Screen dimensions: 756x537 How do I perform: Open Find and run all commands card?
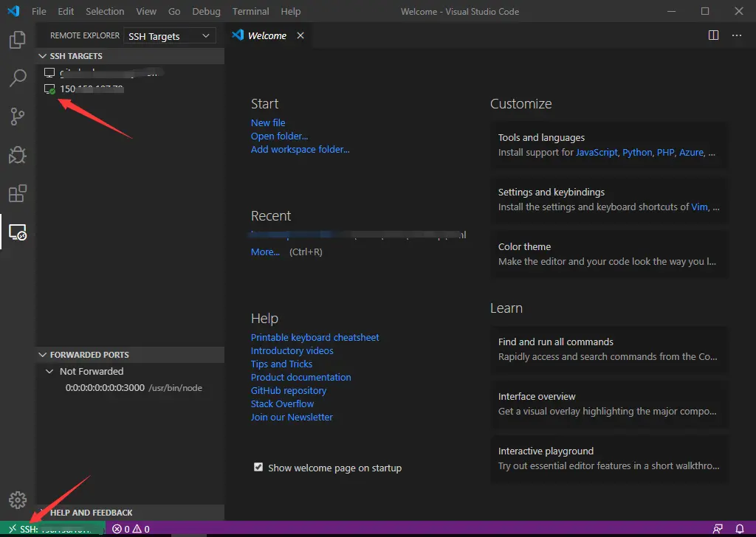click(x=609, y=349)
